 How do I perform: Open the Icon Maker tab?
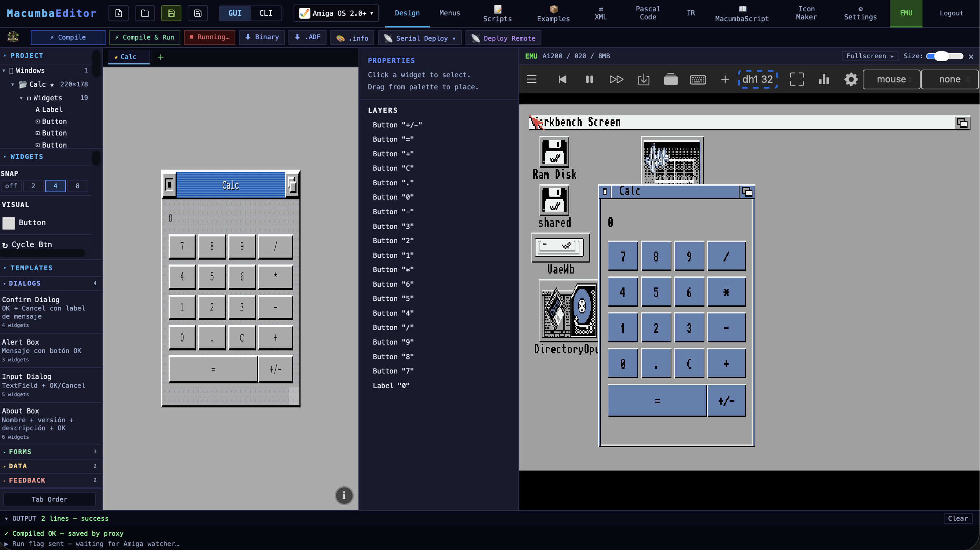[806, 13]
